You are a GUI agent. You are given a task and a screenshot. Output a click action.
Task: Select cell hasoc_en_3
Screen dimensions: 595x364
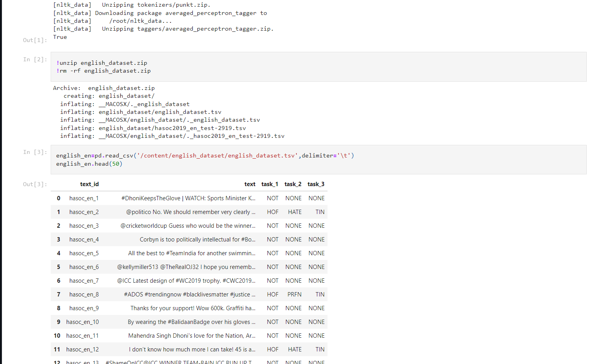click(x=84, y=226)
